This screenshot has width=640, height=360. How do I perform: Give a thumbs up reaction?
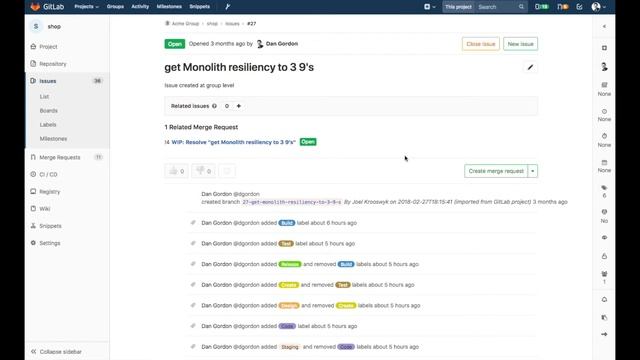(x=177, y=171)
